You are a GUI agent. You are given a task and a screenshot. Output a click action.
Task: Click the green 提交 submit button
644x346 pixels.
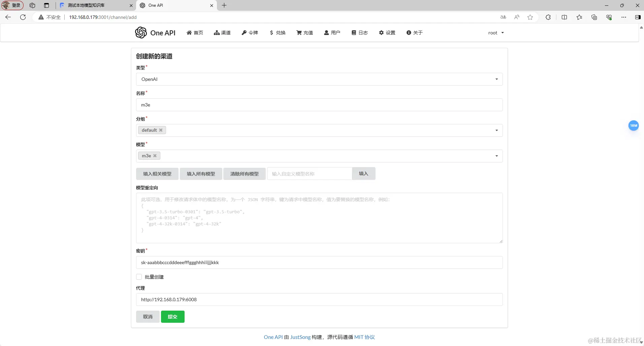(173, 317)
